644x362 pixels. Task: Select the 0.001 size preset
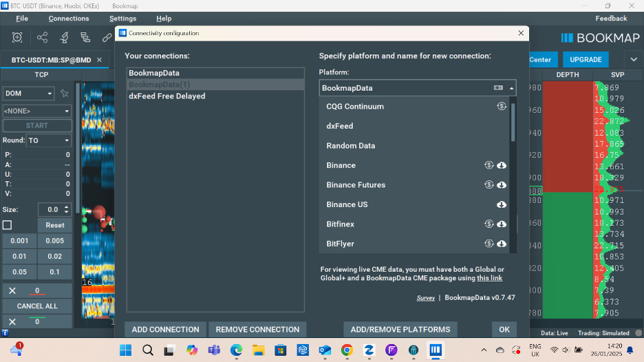coord(20,241)
